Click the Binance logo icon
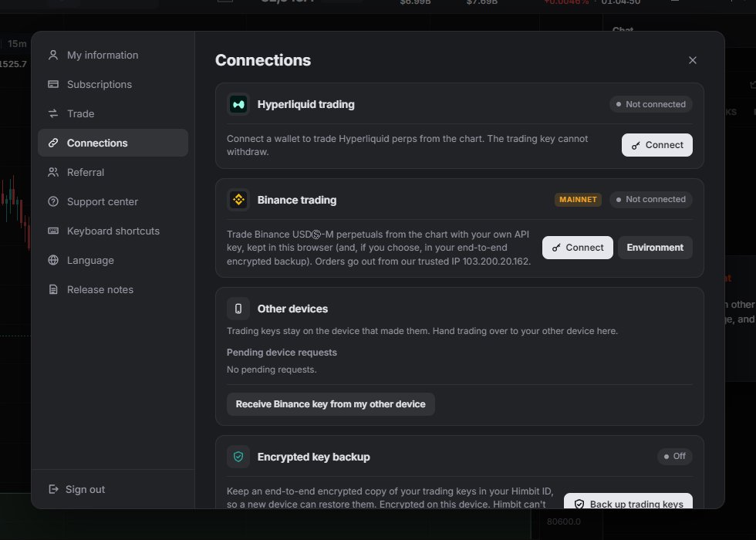756x540 pixels. [x=238, y=200]
